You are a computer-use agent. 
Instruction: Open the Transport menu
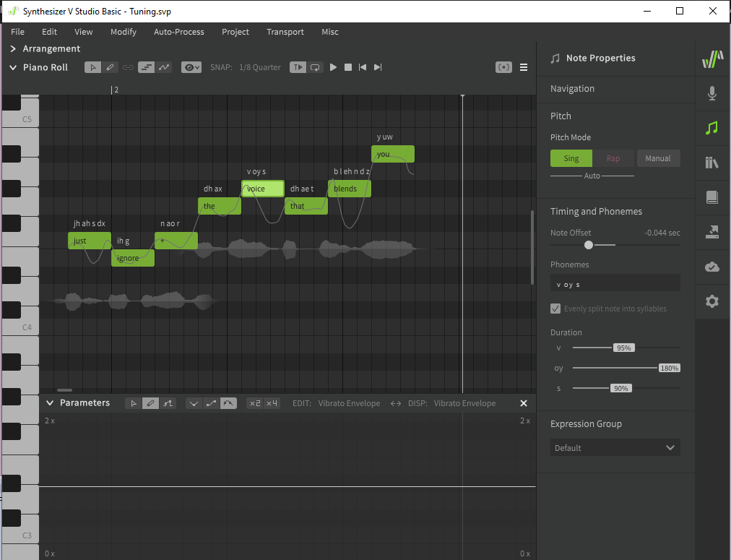click(x=285, y=32)
